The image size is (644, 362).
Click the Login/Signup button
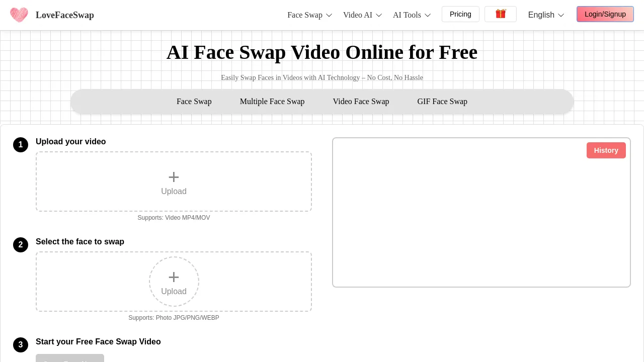[605, 14]
